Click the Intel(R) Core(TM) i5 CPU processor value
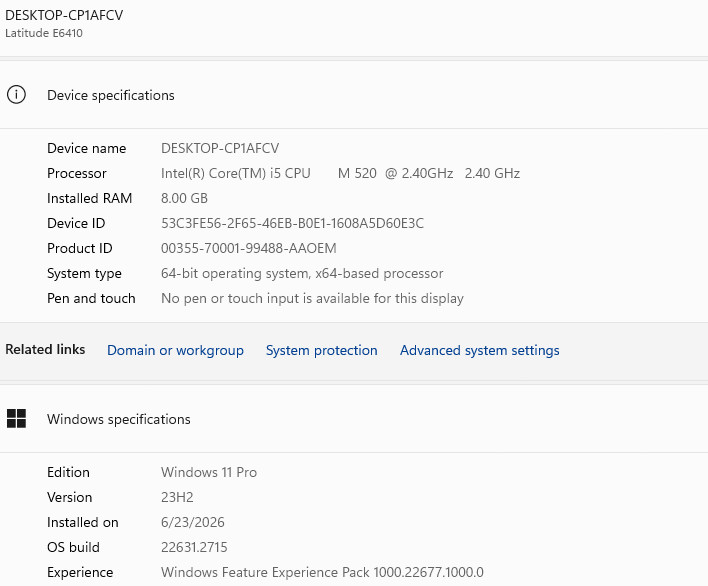Viewport: 708px width, 586px height. tap(340, 173)
